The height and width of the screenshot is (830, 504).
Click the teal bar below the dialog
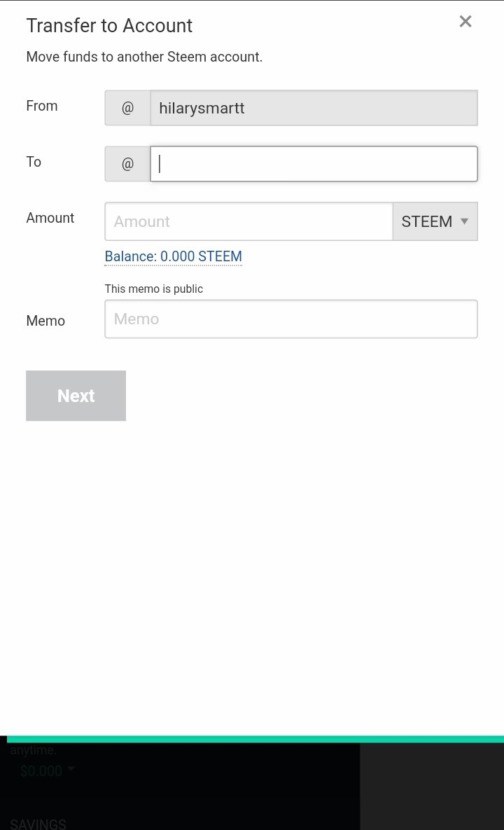click(x=252, y=739)
